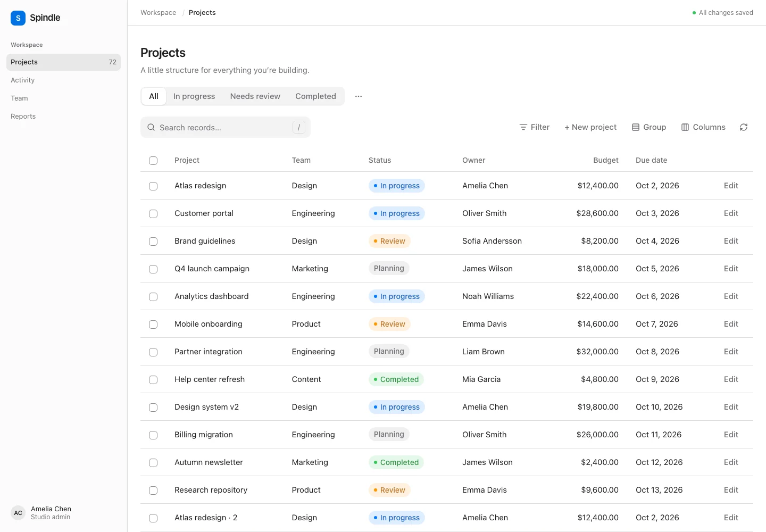Click the Spindle logo icon
The image size is (766, 532).
pyautogui.click(x=18, y=18)
